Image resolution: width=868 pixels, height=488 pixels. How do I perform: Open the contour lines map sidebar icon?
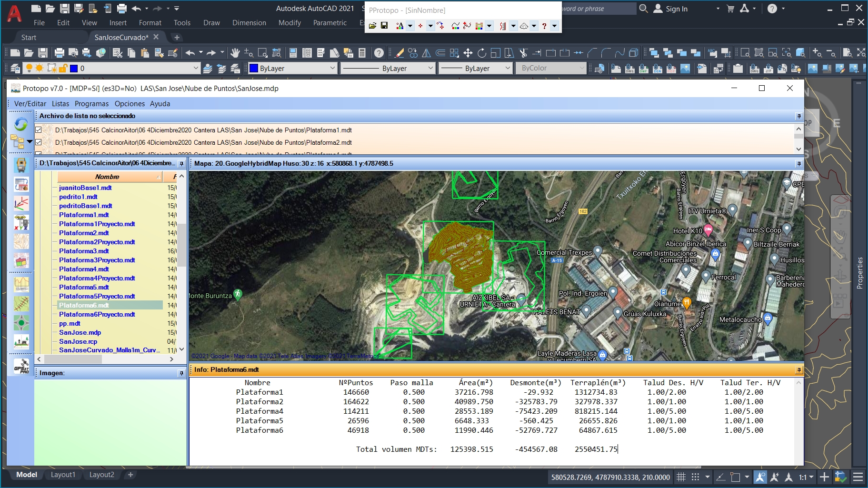(x=21, y=241)
